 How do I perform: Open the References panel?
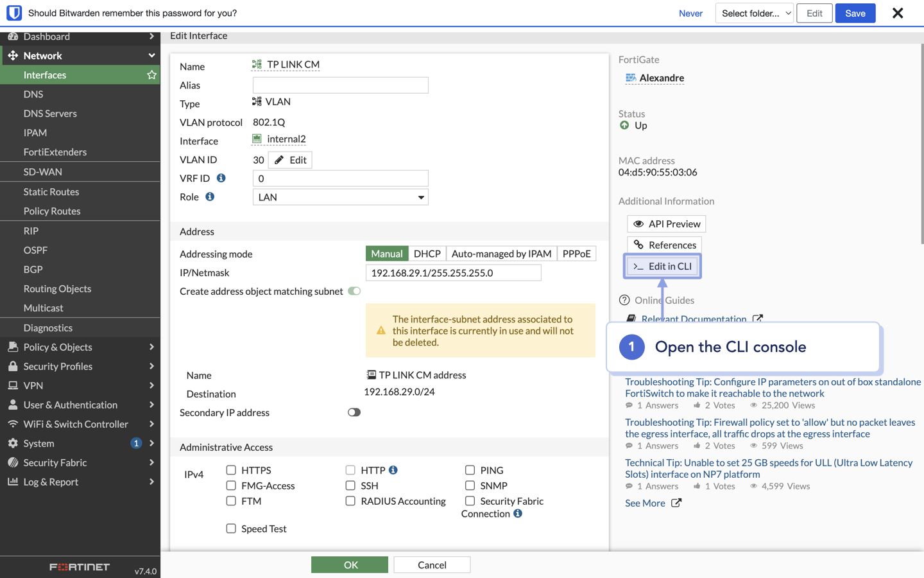(x=664, y=245)
